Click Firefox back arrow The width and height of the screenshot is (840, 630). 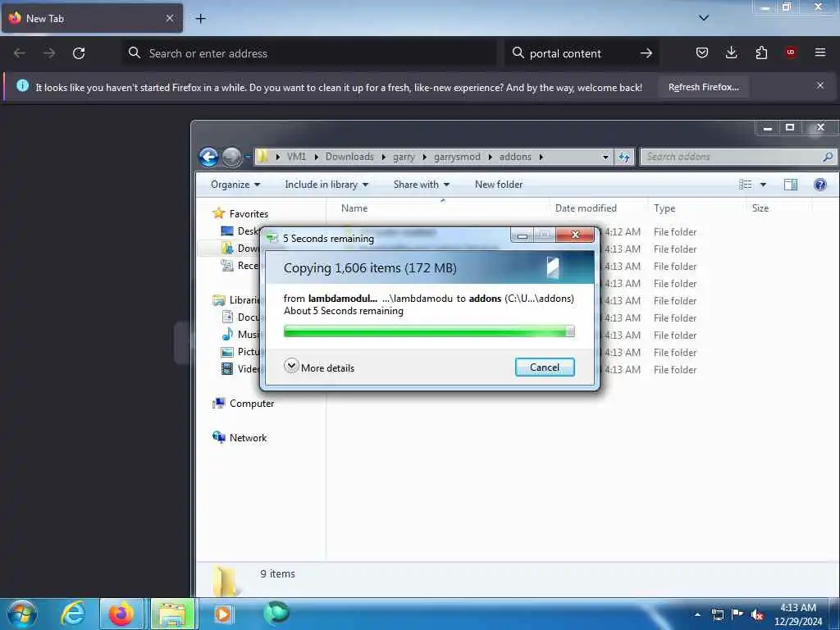tap(20, 53)
